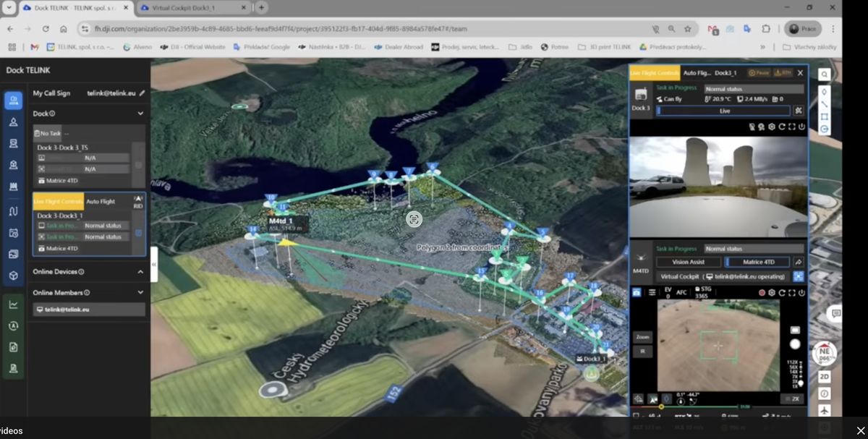868x439 pixels.
Task: Click the map compass showing NE
Action: [x=824, y=354]
